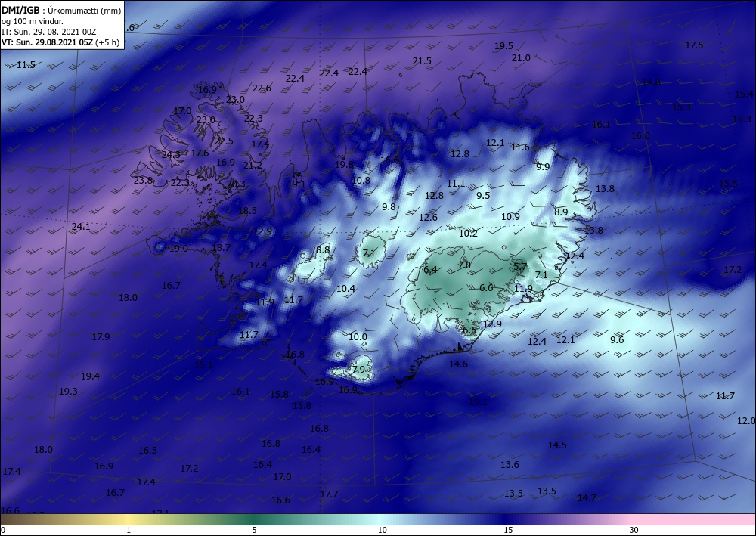Click the 7.9 value on the southern glacier
The height and width of the screenshot is (536, 756).
click(358, 369)
